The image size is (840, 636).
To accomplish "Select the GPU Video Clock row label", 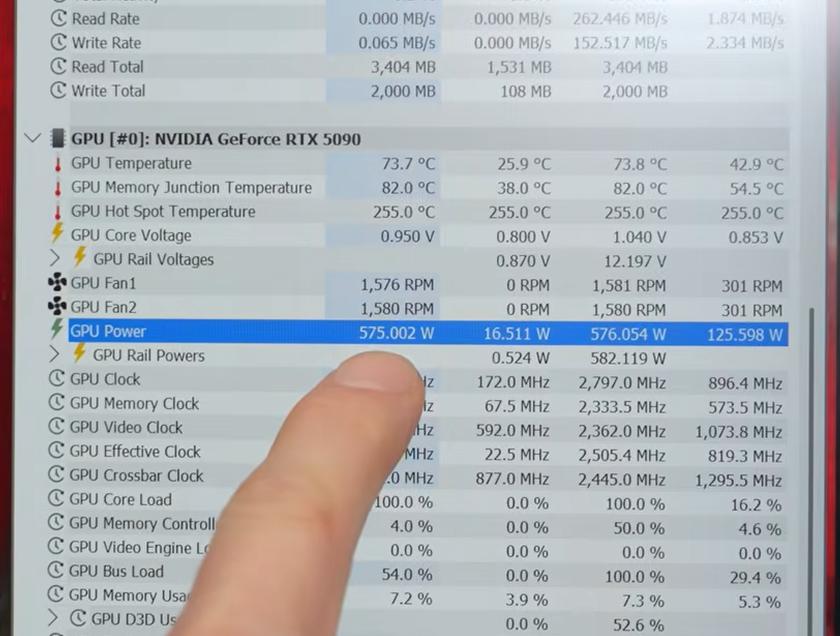I will [126, 428].
